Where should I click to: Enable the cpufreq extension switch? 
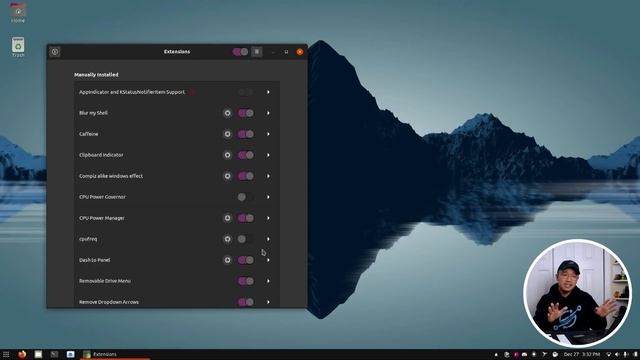pos(246,239)
